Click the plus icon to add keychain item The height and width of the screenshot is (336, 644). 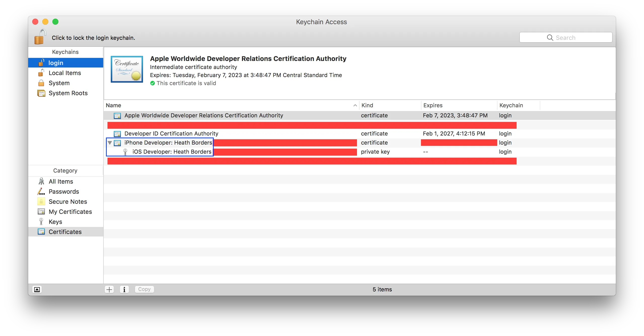[109, 289]
